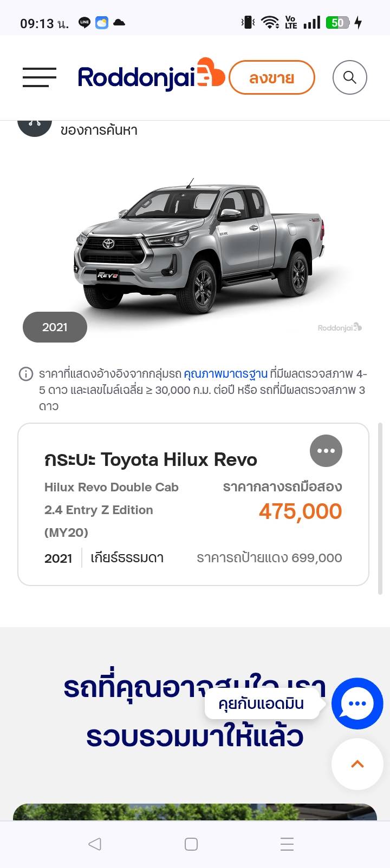The height and width of the screenshot is (868, 390).
Task: Open Android recent apps button
Action: [287, 844]
